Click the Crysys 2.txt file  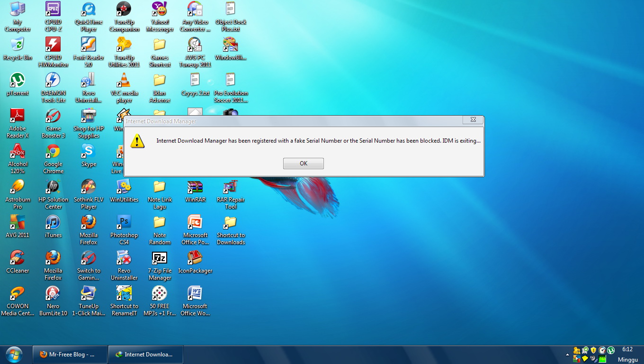coord(195,84)
